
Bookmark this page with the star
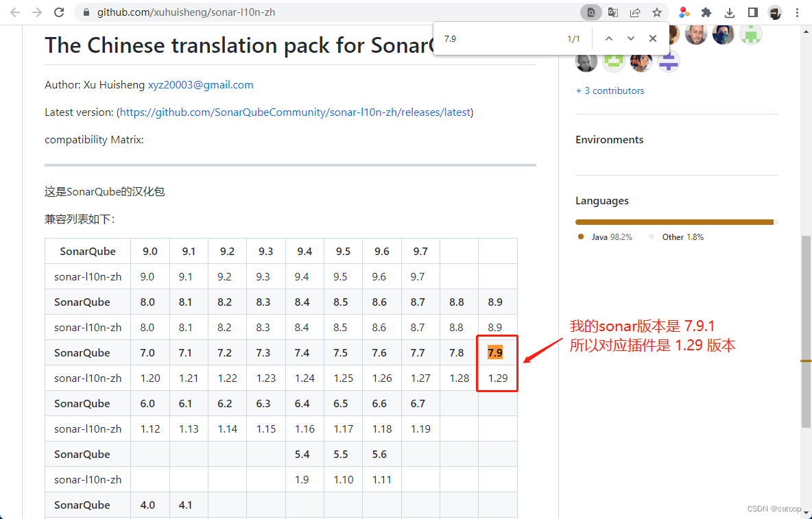point(656,12)
